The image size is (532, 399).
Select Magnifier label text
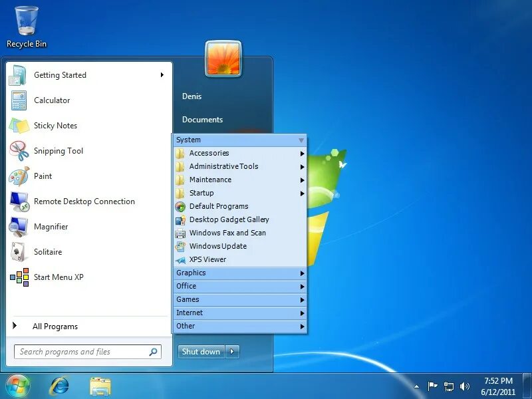click(x=51, y=227)
